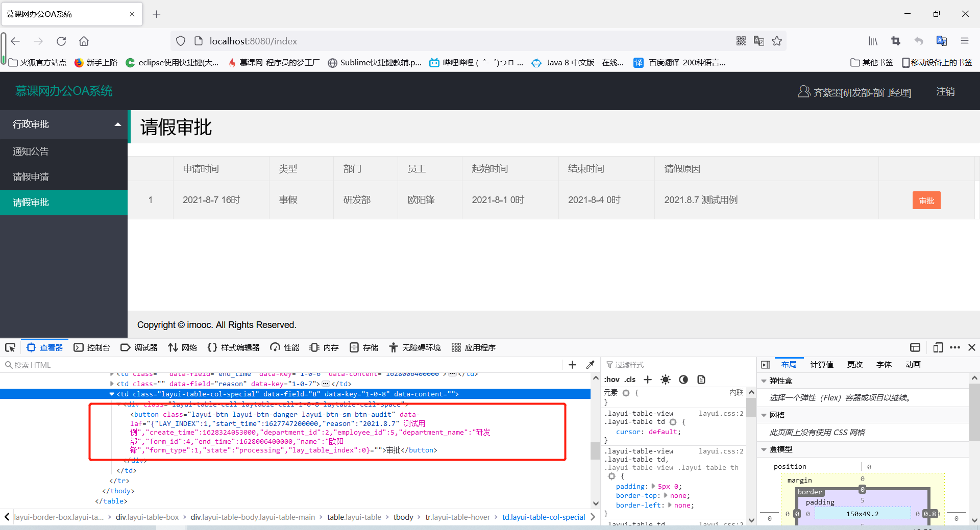This screenshot has width=980, height=530.
Task: Show the site security shield info
Action: pos(181,41)
